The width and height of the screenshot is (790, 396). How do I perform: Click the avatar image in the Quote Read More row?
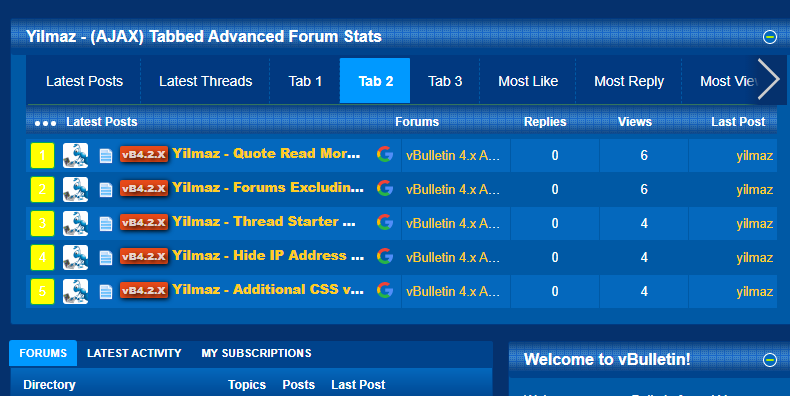[76, 155]
